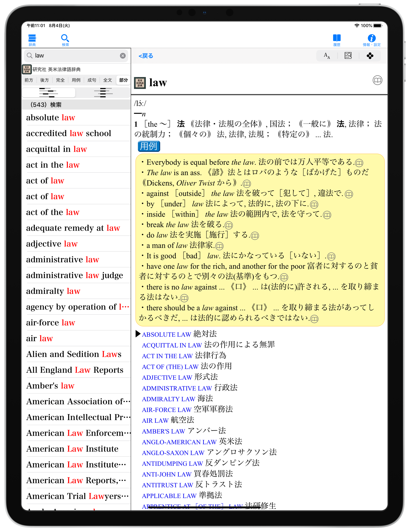This screenshot has width=409, height=532.
Task: Collapse the ABSOLUTE LAW disclosure triangle
Action: tap(138, 334)
